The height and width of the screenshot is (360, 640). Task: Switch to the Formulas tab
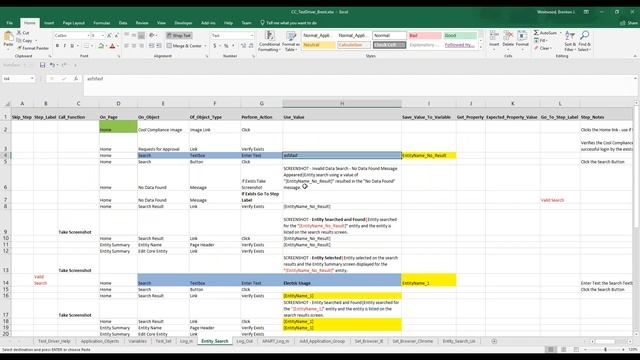coord(102,23)
